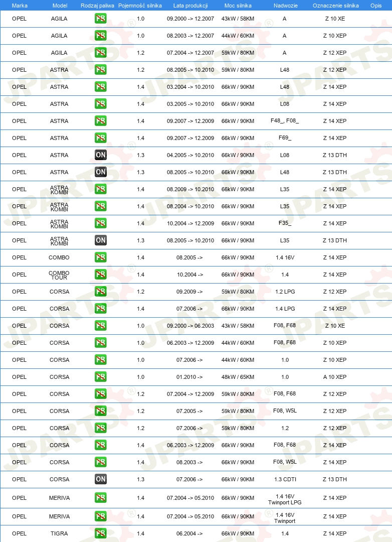Click the Nadwozie column header
The width and height of the screenshot is (392, 542).
(286, 6)
